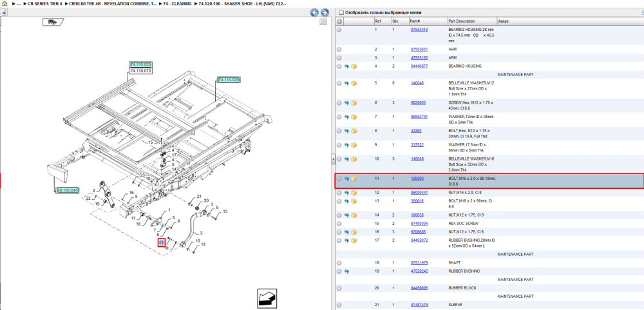Open part number 350616

click(417, 201)
